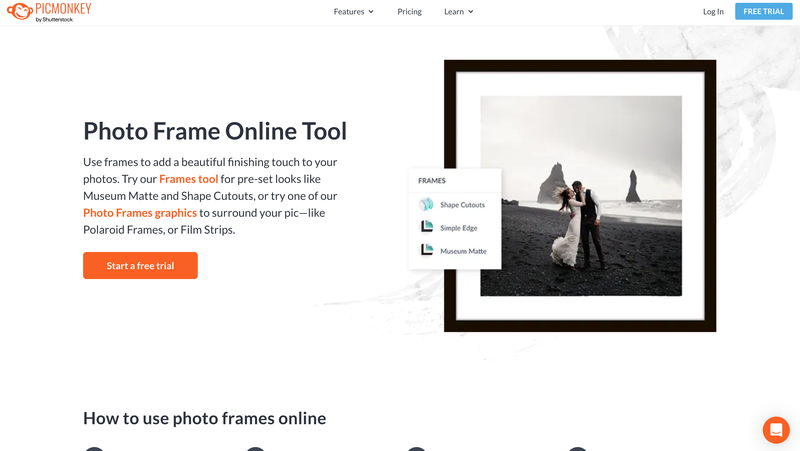Screen dimensions: 800x451
Task: Click the PicMonkey monkey logo
Action: pyautogui.click(x=20, y=11)
